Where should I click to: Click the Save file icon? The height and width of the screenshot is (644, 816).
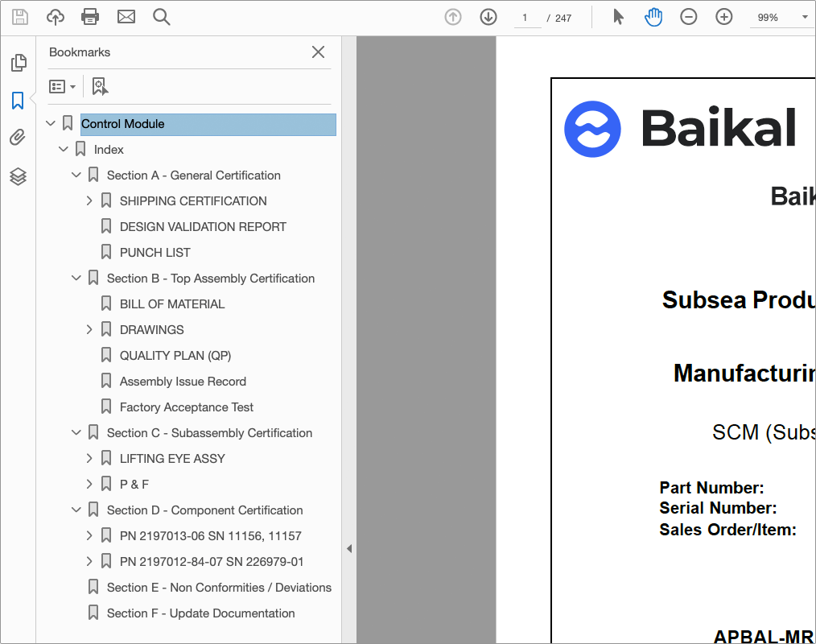(x=20, y=17)
